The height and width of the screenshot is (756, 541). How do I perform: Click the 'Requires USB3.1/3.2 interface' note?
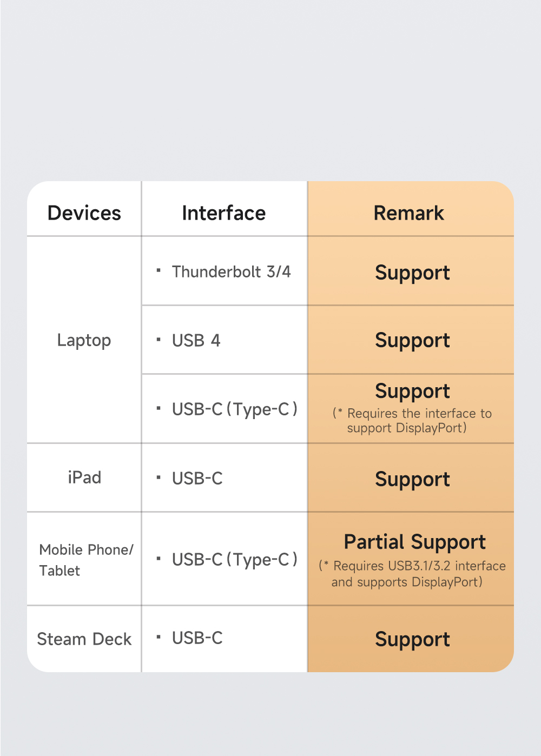[412, 574]
